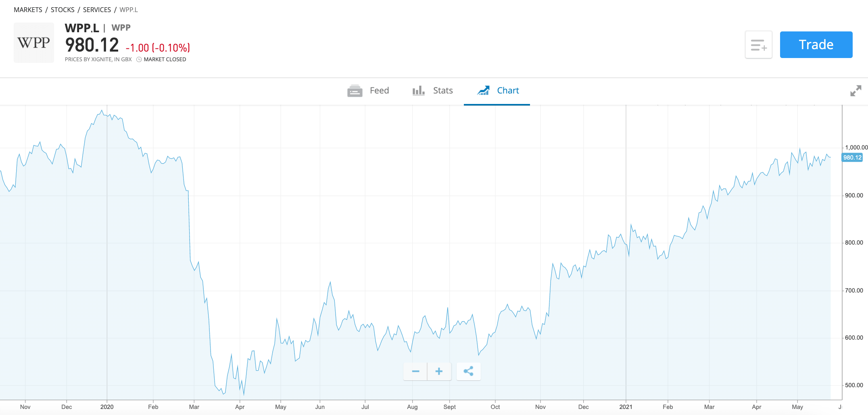The image size is (868, 415).
Task: Go to SERVICES breadcrumb
Action: (x=97, y=10)
